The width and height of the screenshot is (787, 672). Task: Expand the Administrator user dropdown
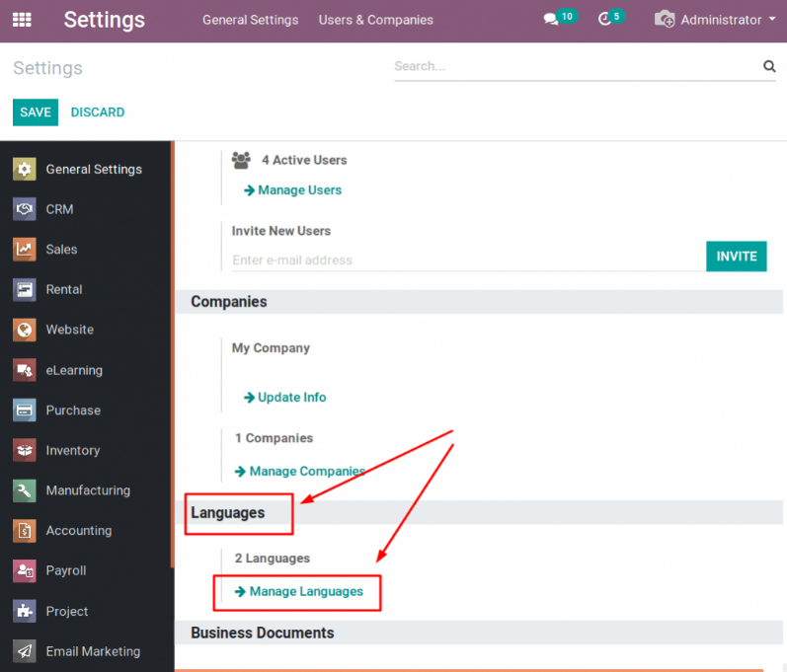(715, 20)
